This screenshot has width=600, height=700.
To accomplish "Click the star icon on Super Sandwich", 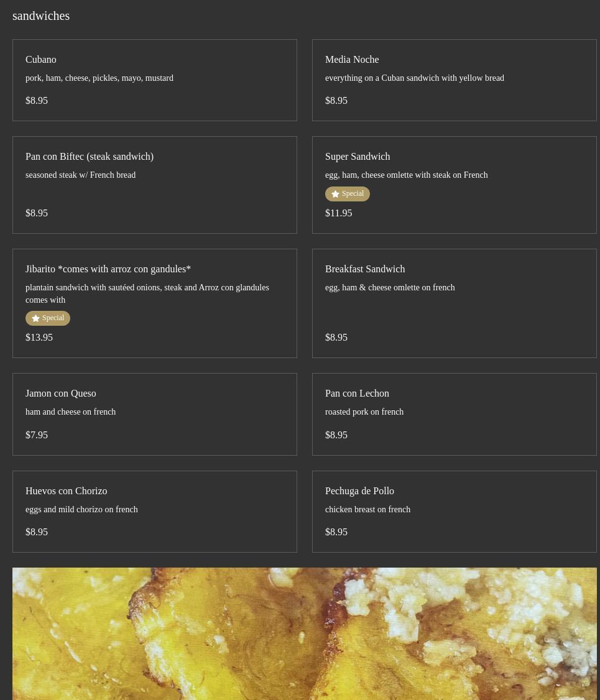I will [x=335, y=194].
